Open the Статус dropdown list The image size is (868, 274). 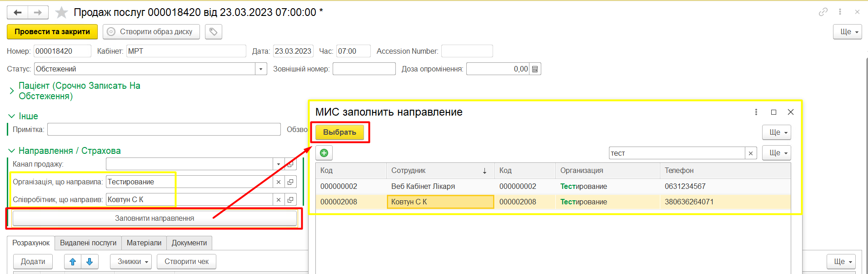(x=261, y=69)
